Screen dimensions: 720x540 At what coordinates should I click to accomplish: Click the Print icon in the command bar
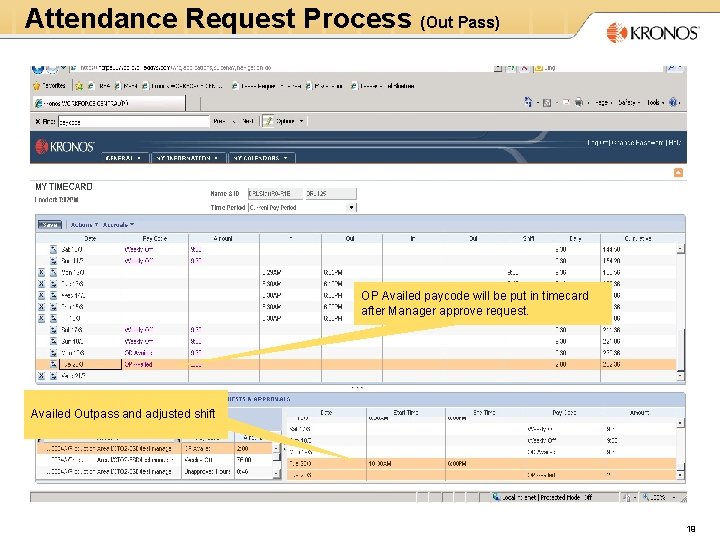point(579,102)
